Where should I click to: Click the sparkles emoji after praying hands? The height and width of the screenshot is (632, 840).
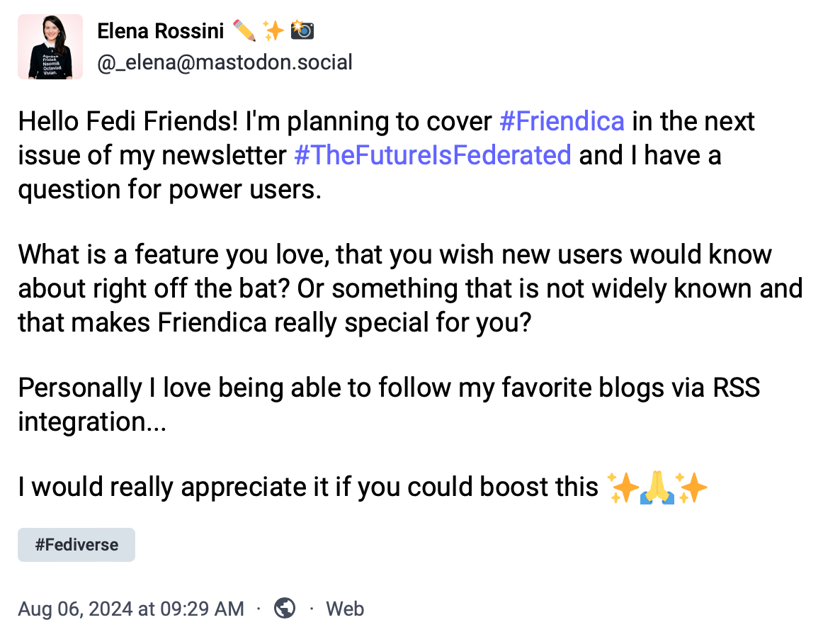click(692, 487)
